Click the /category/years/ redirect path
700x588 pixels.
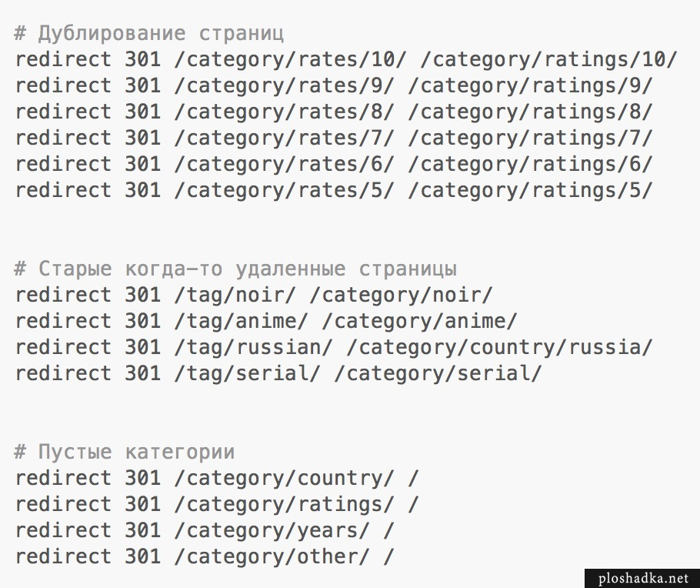click(272, 531)
